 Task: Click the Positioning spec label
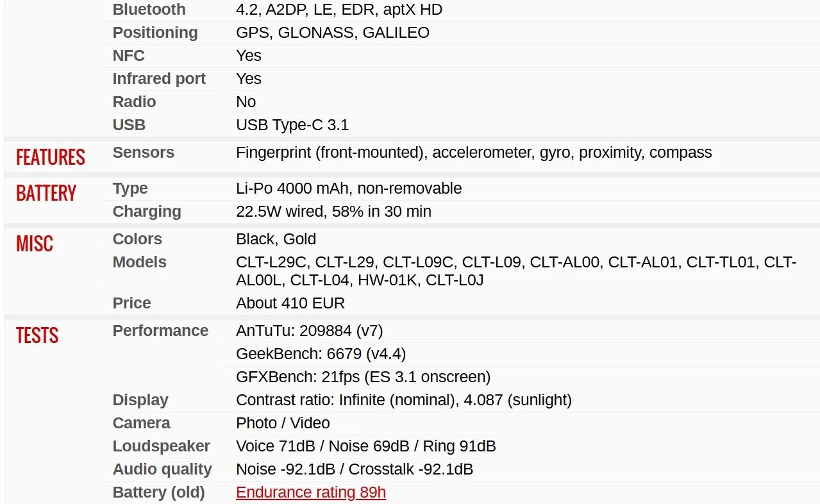155,33
